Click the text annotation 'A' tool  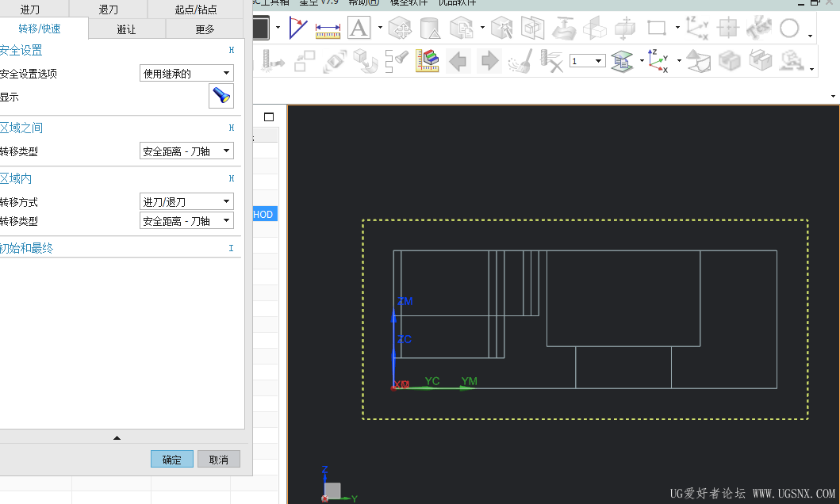(359, 29)
